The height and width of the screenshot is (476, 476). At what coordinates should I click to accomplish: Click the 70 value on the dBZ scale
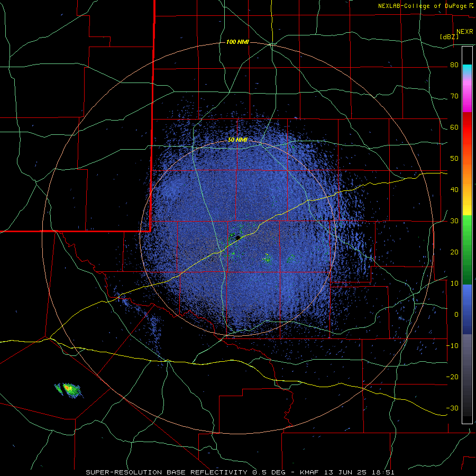pyautogui.click(x=454, y=96)
